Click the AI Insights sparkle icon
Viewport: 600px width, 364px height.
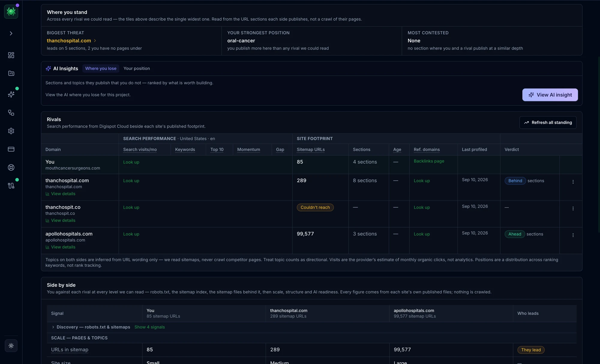coord(48,68)
